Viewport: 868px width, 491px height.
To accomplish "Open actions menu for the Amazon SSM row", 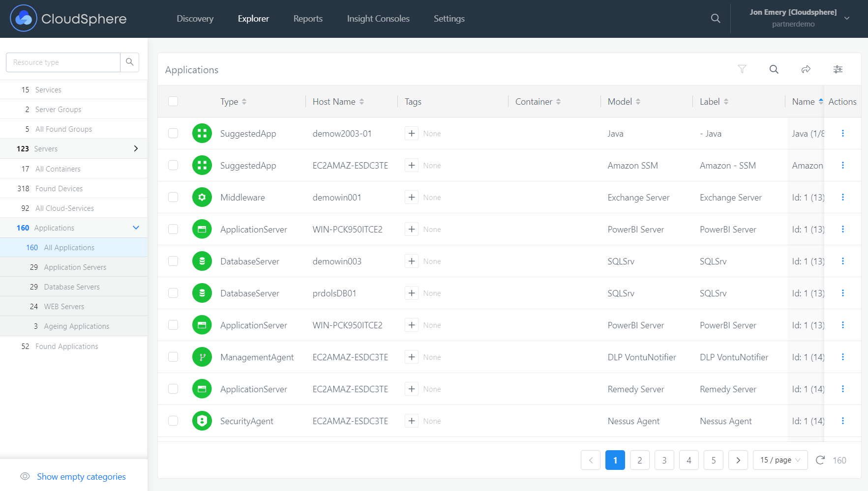I will [843, 165].
